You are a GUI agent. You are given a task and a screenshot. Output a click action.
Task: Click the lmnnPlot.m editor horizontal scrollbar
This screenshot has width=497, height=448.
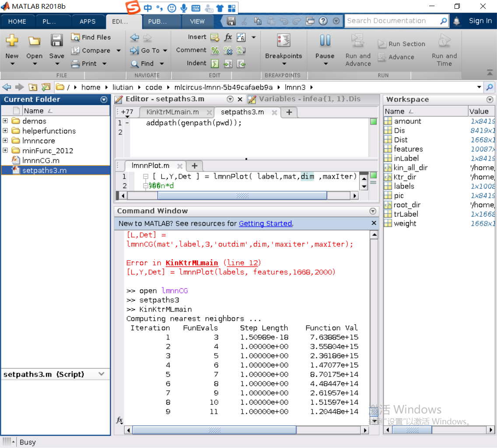[x=242, y=196]
